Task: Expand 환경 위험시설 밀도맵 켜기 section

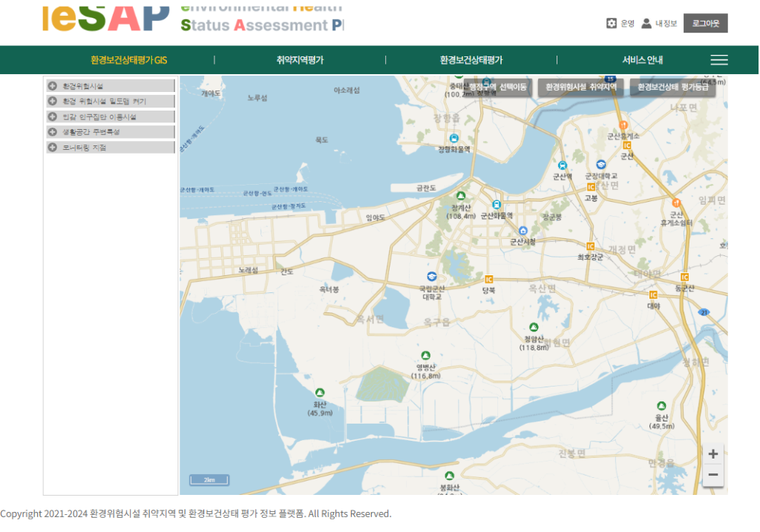Action: [x=111, y=101]
